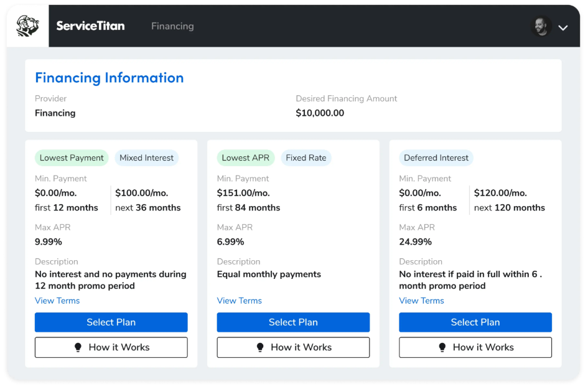Click the $100.00/mo. payment value
This screenshot has width=588, height=389.
pyautogui.click(x=142, y=193)
